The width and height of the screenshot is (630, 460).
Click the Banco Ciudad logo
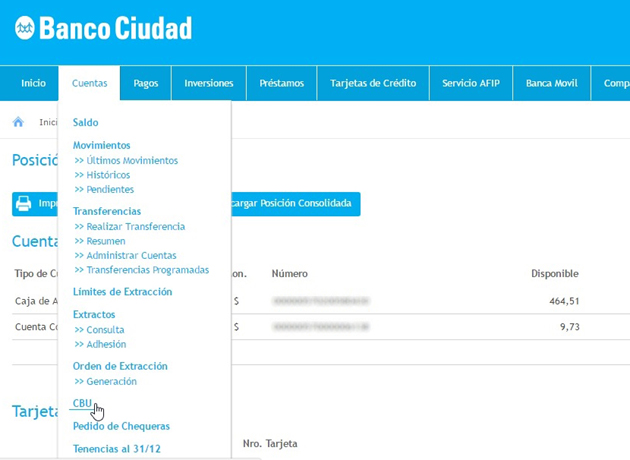click(102, 28)
